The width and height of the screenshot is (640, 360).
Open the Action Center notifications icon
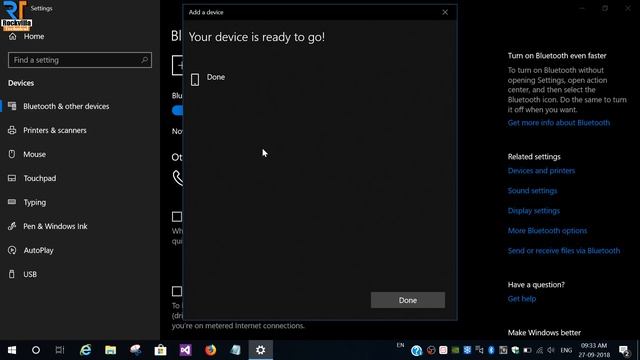624,350
